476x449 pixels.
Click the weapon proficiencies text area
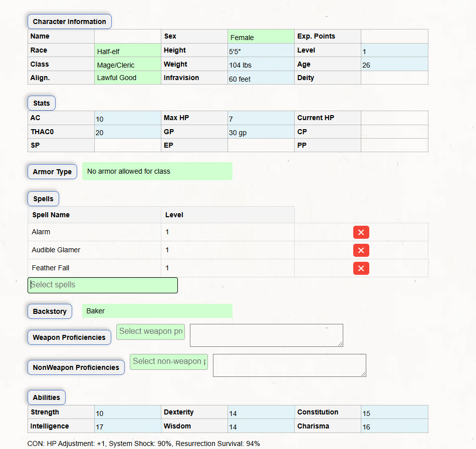(267, 335)
